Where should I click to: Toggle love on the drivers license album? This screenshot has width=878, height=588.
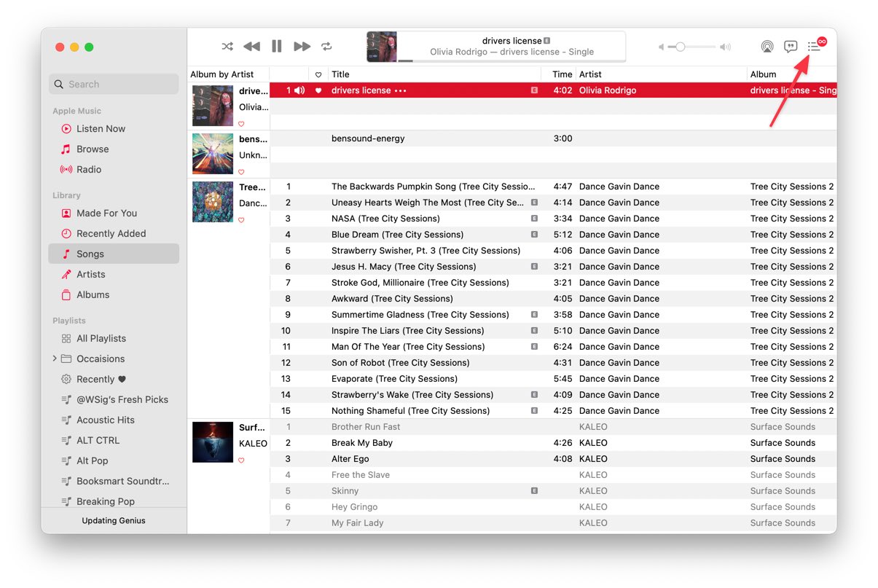coord(241,124)
